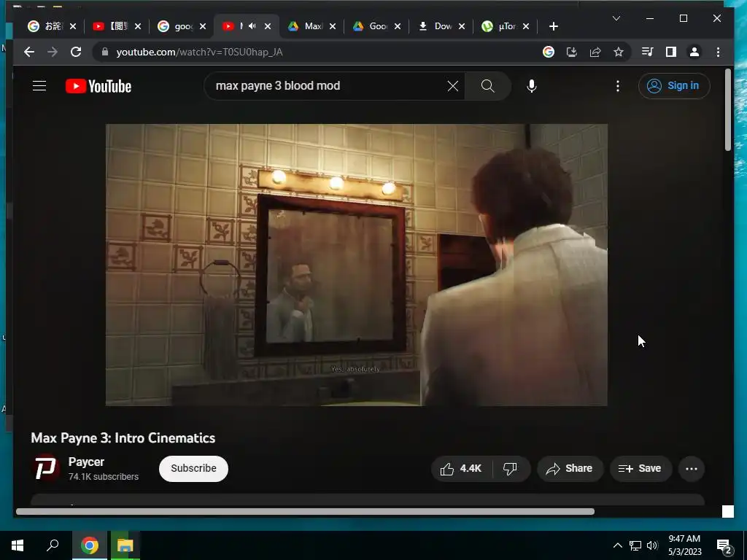This screenshot has height=560, width=747.
Task: View site info via the lock icon
Action: click(x=105, y=52)
